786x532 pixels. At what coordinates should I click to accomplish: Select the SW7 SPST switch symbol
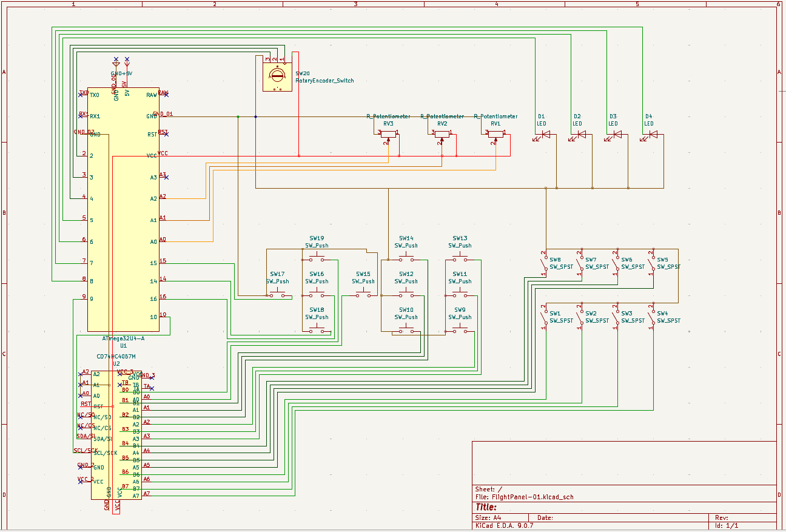point(580,264)
